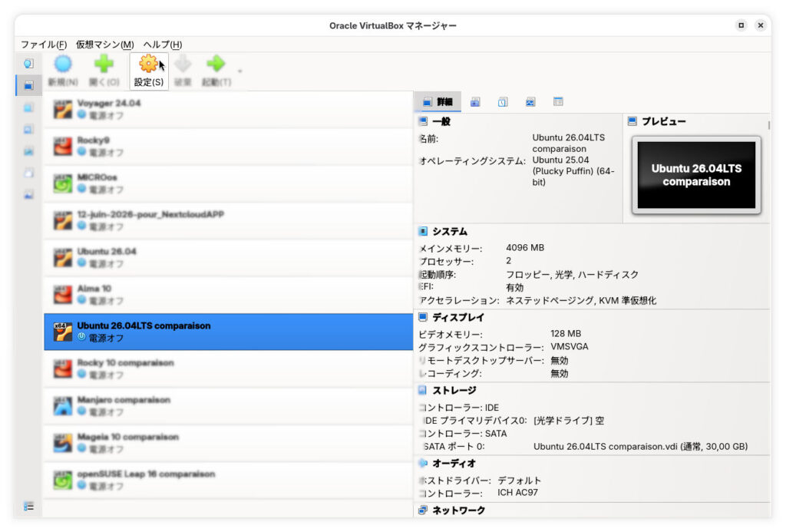This screenshot has height=532, width=786.
Task: Select the Alma 10 virtual machine
Action: pos(228,295)
